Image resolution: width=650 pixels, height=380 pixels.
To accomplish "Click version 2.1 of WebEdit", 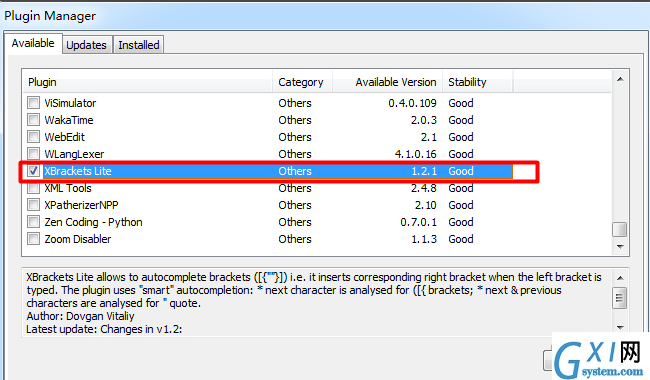I will (429, 137).
